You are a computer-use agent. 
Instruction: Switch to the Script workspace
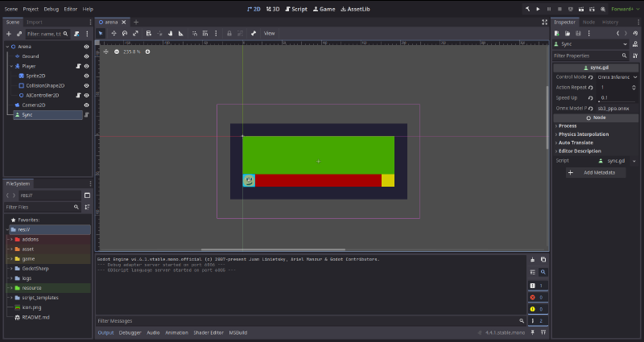point(297,8)
